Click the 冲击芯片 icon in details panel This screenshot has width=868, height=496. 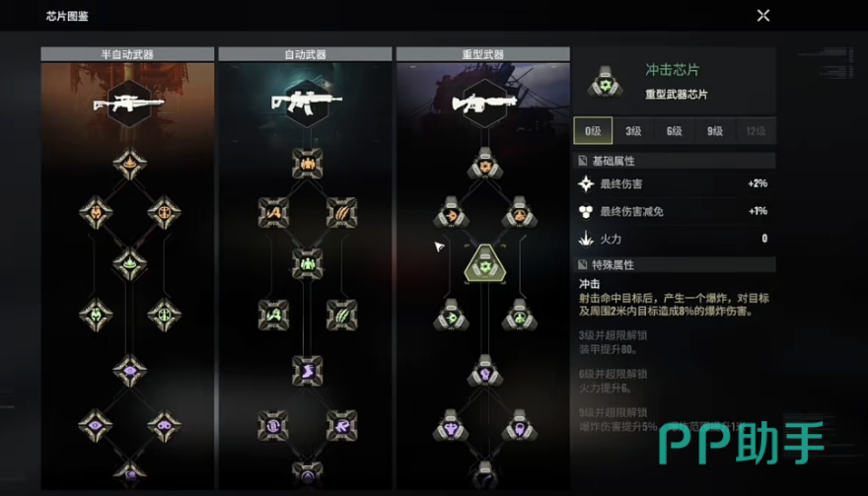coord(605,83)
